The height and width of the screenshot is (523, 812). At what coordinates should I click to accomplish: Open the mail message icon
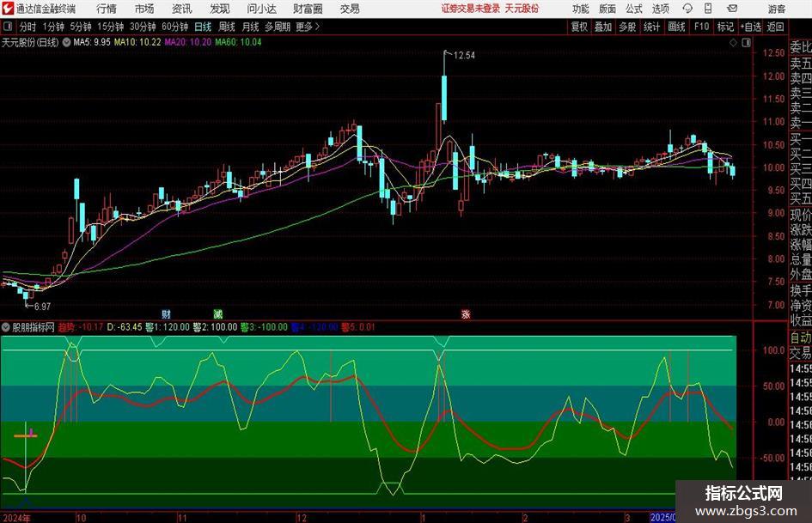(x=732, y=9)
